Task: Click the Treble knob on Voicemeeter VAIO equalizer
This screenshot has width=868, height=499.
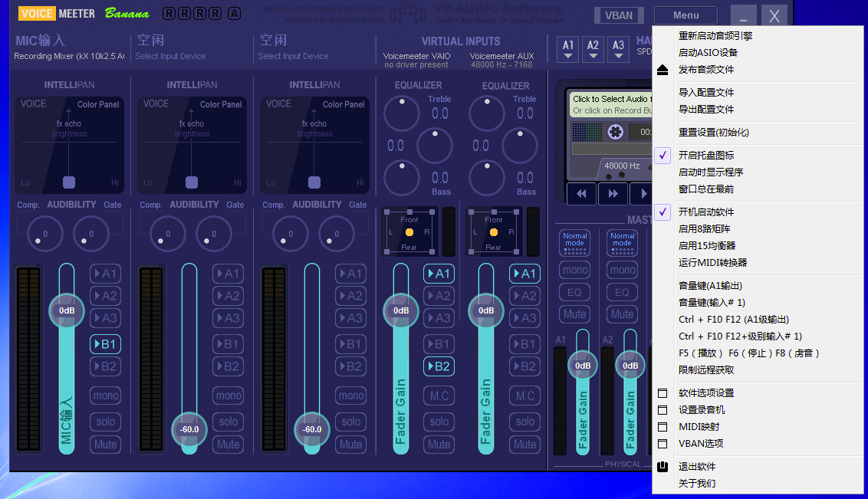Action: click(x=402, y=113)
